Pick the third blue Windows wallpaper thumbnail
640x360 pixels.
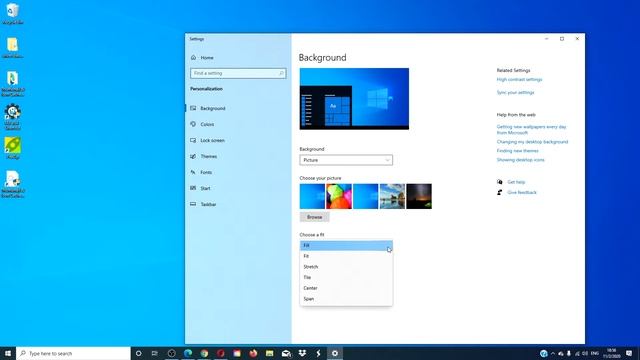366,196
